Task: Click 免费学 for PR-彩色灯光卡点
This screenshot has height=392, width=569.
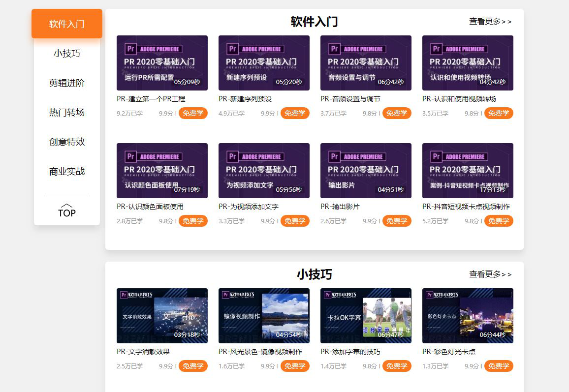Action: (499, 366)
